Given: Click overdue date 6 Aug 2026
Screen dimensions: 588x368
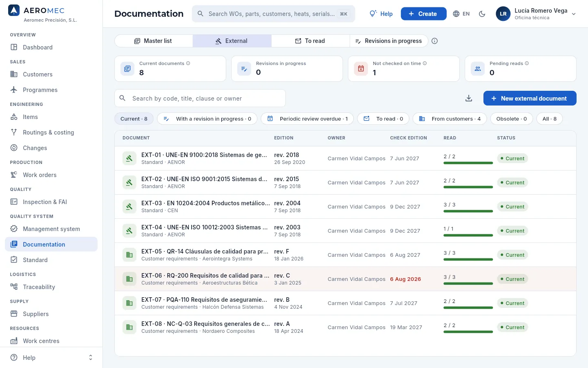Looking at the screenshot, I should click(x=405, y=279).
